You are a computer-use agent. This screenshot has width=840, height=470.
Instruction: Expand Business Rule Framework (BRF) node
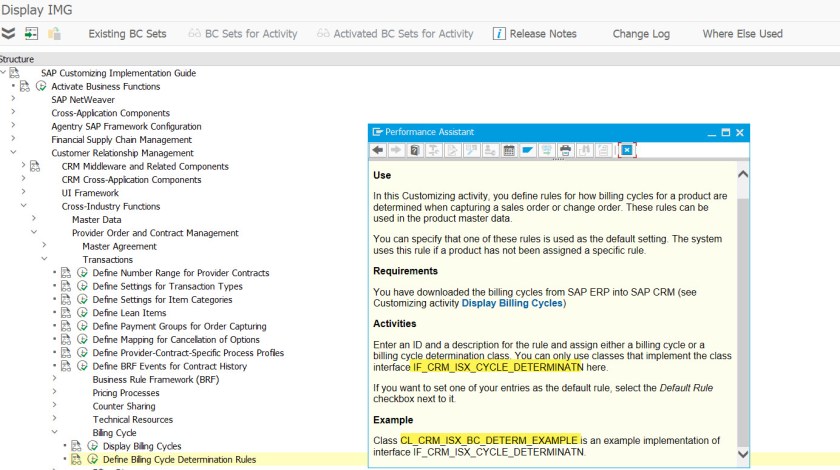pyautogui.click(x=55, y=378)
